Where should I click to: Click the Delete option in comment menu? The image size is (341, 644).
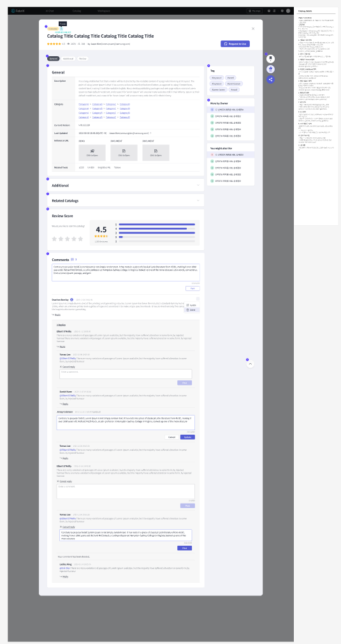tap(192, 310)
